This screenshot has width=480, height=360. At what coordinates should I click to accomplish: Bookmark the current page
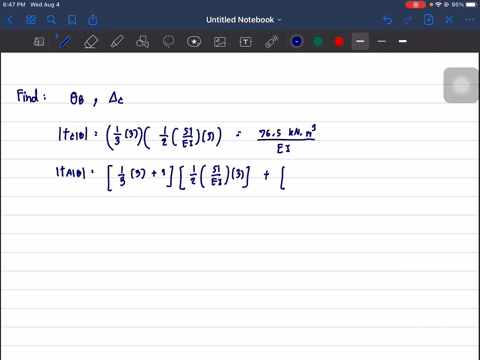tap(72, 20)
